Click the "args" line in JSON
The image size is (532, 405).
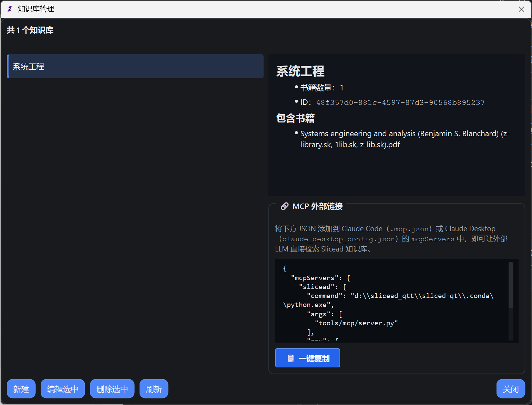click(x=325, y=314)
